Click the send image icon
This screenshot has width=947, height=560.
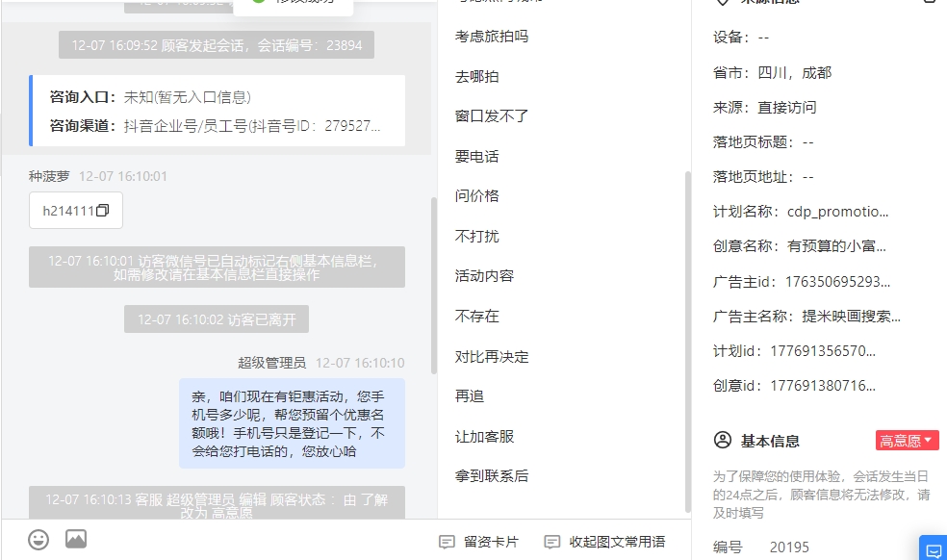click(x=76, y=539)
